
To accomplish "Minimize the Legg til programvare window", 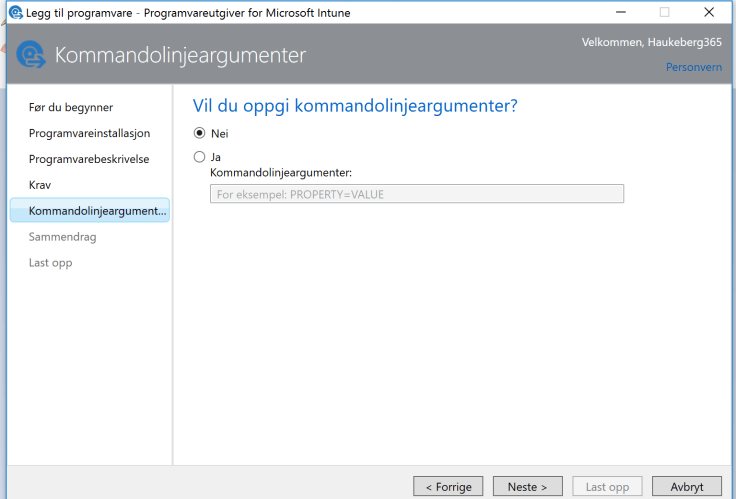I will pos(621,12).
